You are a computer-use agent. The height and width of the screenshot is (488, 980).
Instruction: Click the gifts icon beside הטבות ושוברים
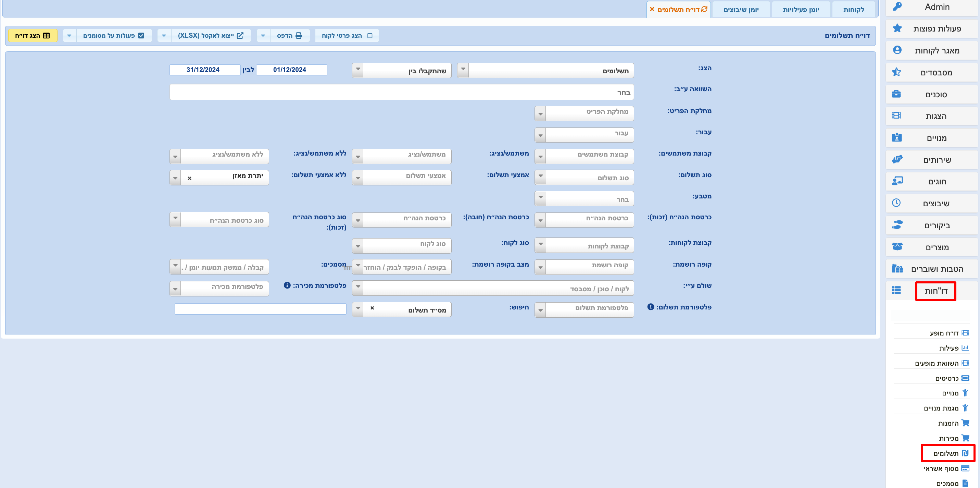(x=897, y=269)
